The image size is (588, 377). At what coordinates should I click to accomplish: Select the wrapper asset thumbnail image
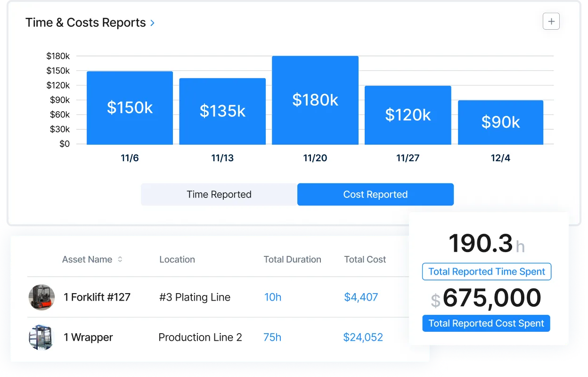(x=41, y=337)
